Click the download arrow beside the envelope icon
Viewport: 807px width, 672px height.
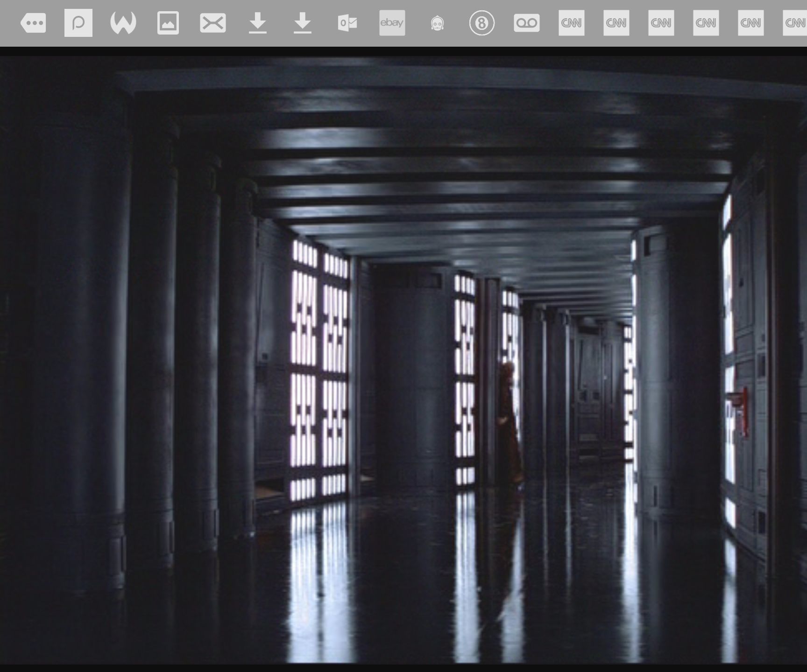(258, 23)
